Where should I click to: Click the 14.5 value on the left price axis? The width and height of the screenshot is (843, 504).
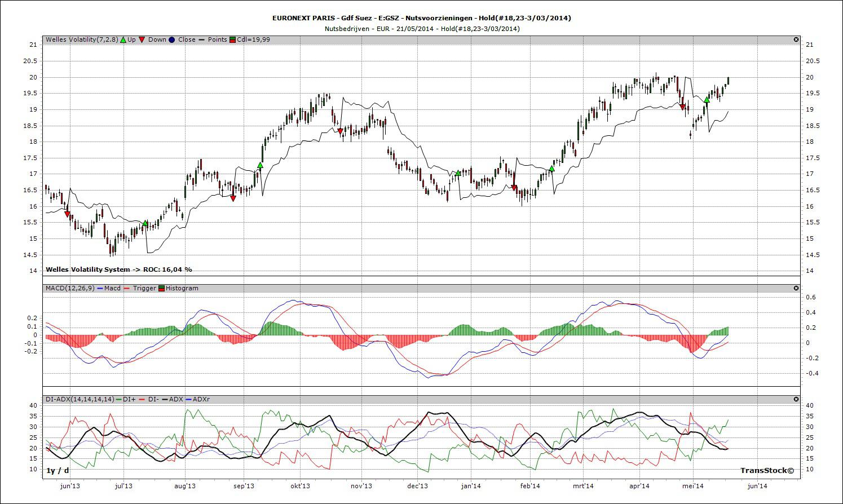(31, 255)
